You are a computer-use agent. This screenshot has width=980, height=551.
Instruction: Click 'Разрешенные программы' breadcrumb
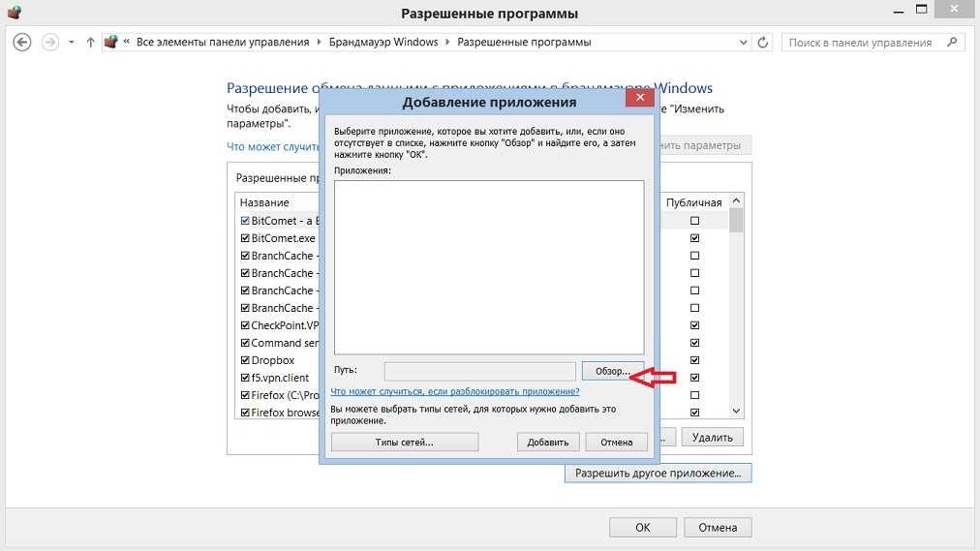[524, 42]
